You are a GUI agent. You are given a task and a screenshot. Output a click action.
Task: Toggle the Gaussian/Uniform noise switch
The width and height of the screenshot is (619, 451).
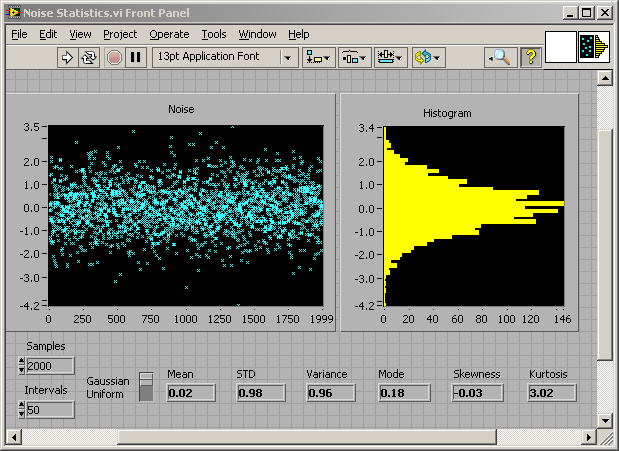tap(146, 387)
